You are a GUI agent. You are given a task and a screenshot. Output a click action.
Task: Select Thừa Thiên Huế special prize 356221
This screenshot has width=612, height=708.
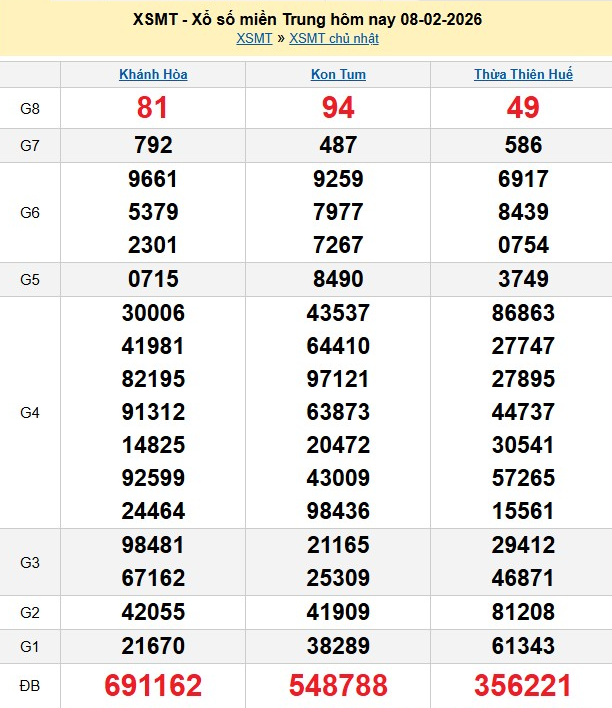523,686
